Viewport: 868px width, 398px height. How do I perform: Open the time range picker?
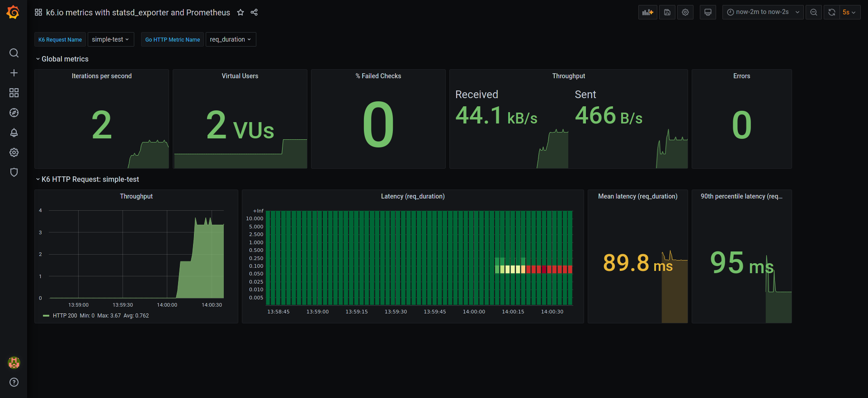pos(762,12)
